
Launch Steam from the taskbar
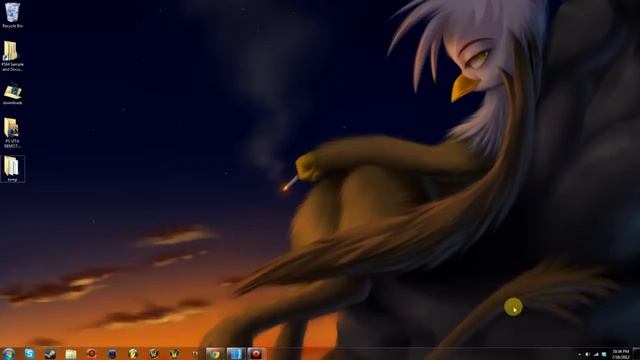click(x=50, y=353)
